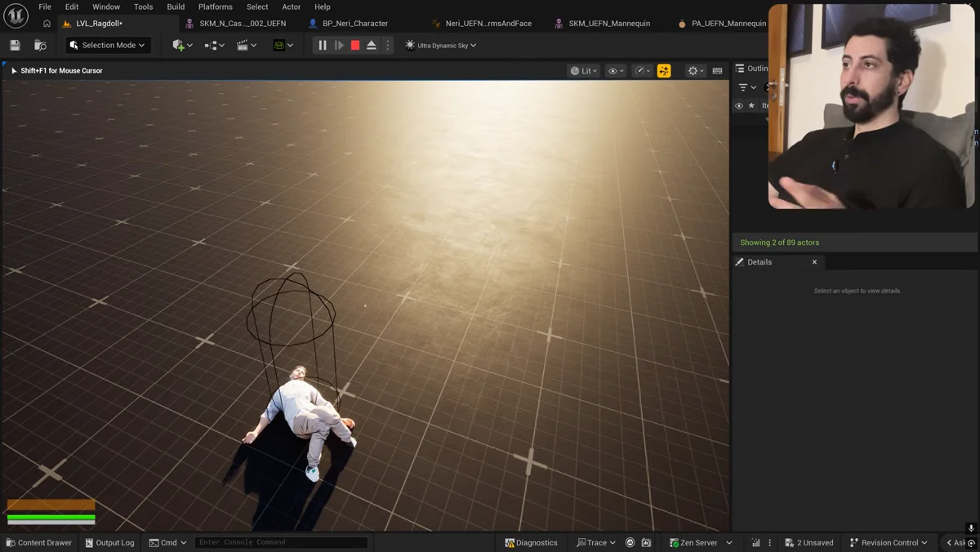Toggle the Outliner eye visibility column
Viewport: 980px width, 552px height.
click(x=739, y=105)
